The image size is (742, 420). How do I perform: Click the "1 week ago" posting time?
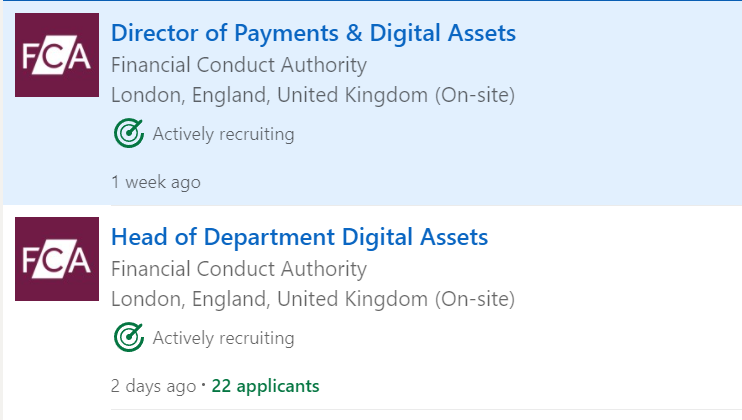tap(156, 182)
